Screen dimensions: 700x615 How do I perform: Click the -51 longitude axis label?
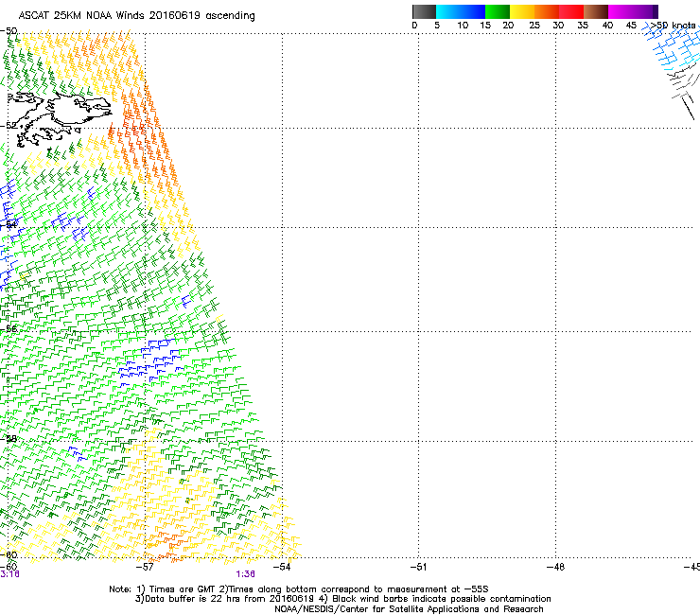click(418, 567)
